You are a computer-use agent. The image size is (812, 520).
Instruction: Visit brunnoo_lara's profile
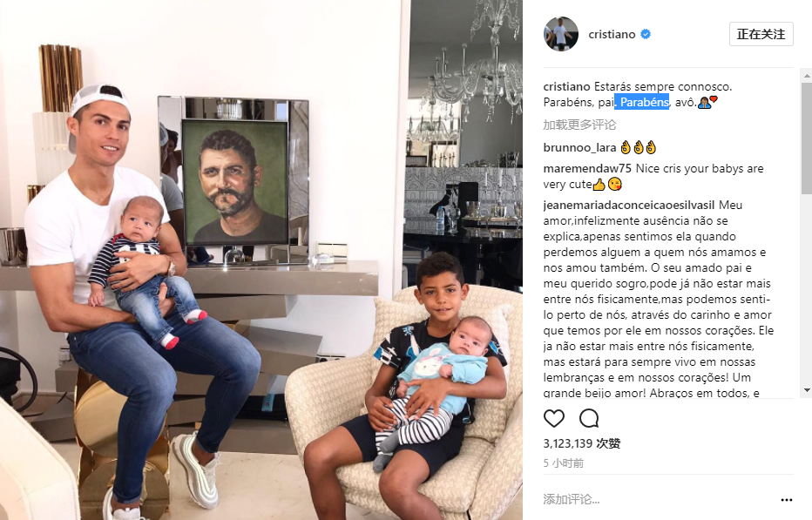point(579,147)
